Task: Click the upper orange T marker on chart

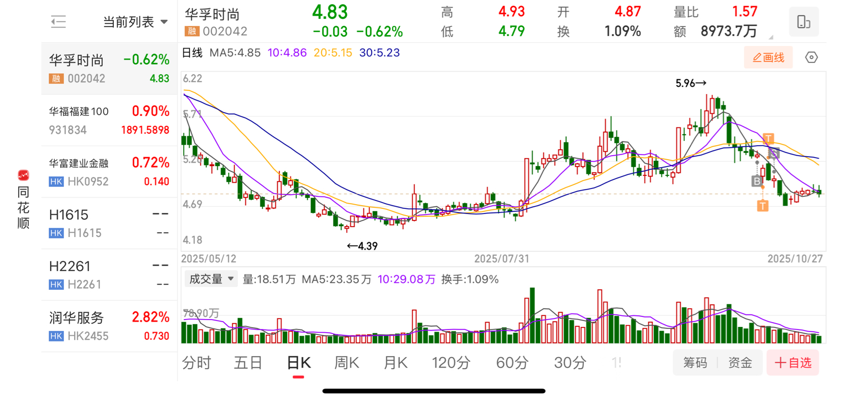Action: click(768, 138)
